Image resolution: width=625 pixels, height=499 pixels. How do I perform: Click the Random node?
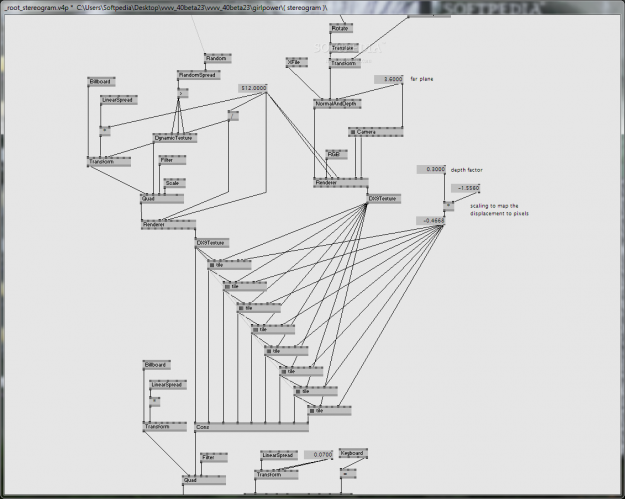(x=217, y=58)
